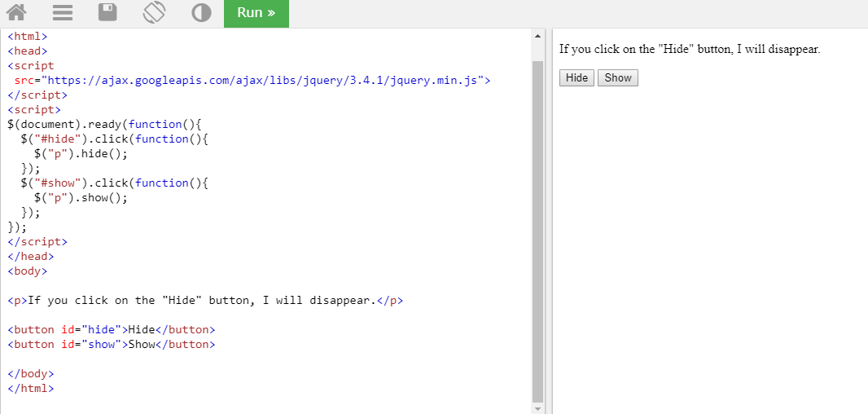Open the hamburger menu icon

click(x=63, y=12)
